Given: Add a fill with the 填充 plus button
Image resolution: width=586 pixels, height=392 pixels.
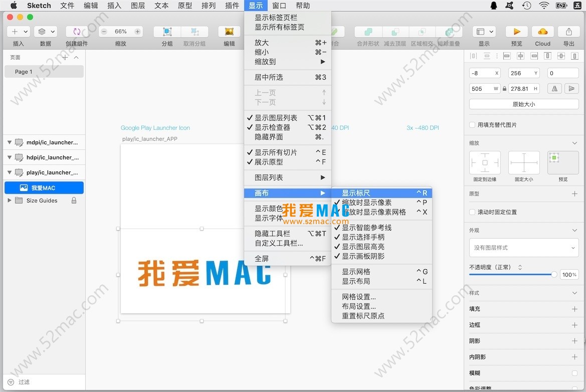Looking at the screenshot, I should pyautogui.click(x=575, y=309).
